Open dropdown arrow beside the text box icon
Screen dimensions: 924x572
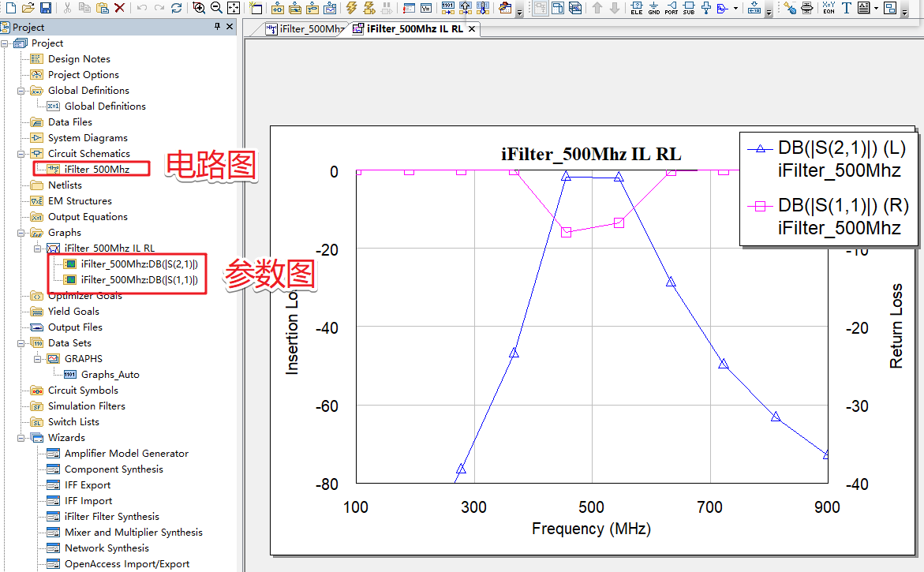pos(877,8)
